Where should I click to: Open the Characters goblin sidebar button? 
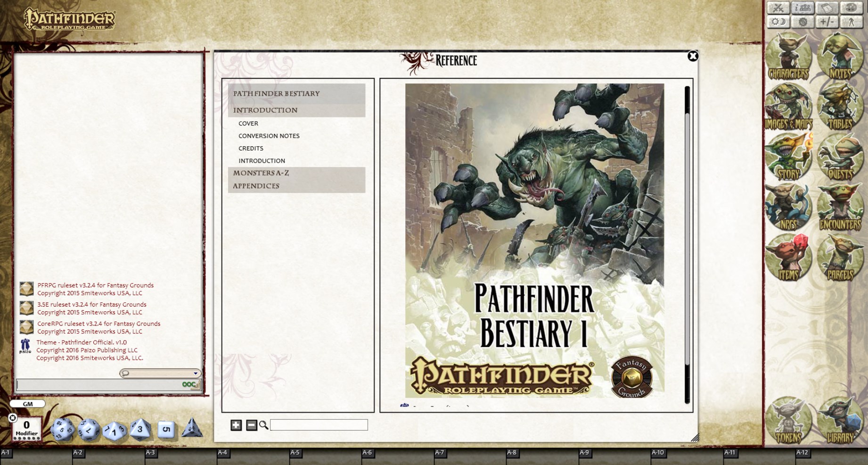click(x=788, y=56)
